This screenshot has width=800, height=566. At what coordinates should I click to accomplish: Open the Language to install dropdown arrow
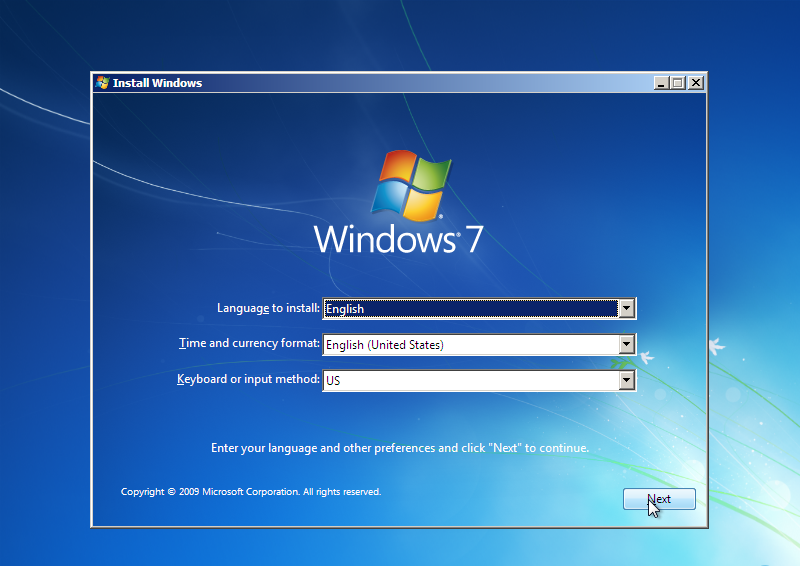click(x=627, y=308)
